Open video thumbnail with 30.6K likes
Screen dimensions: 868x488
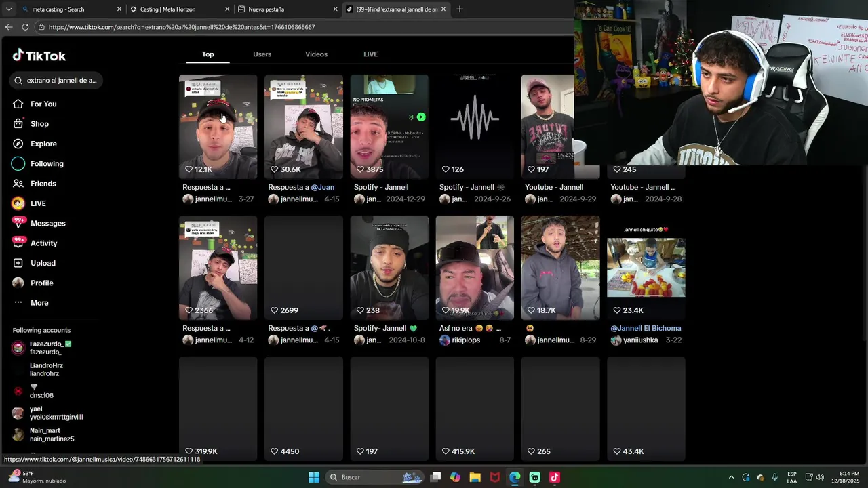click(x=304, y=126)
